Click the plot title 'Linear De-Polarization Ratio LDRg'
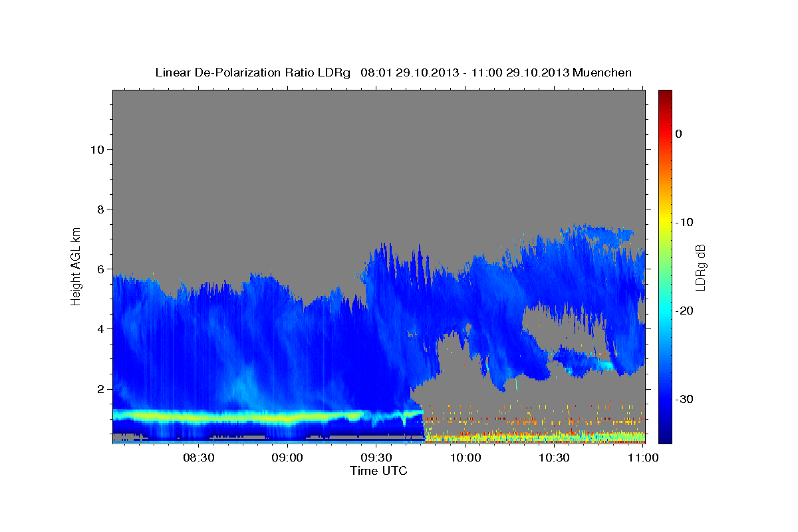798x532 pixels. [252, 72]
